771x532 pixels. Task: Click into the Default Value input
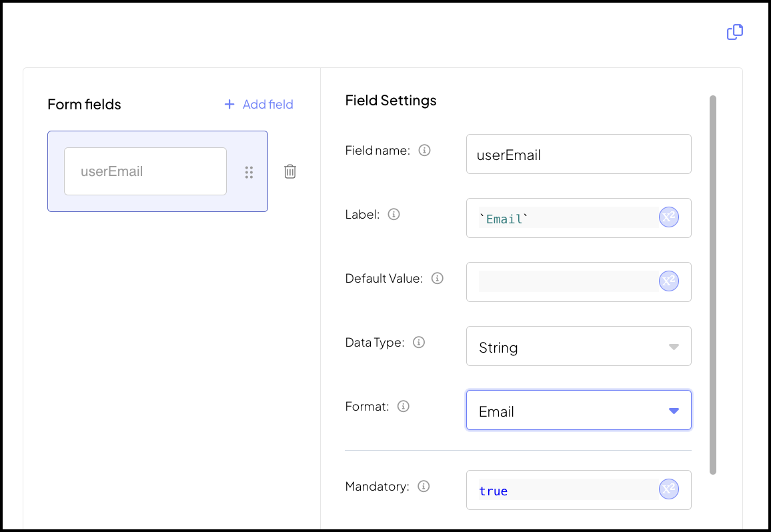click(x=567, y=282)
